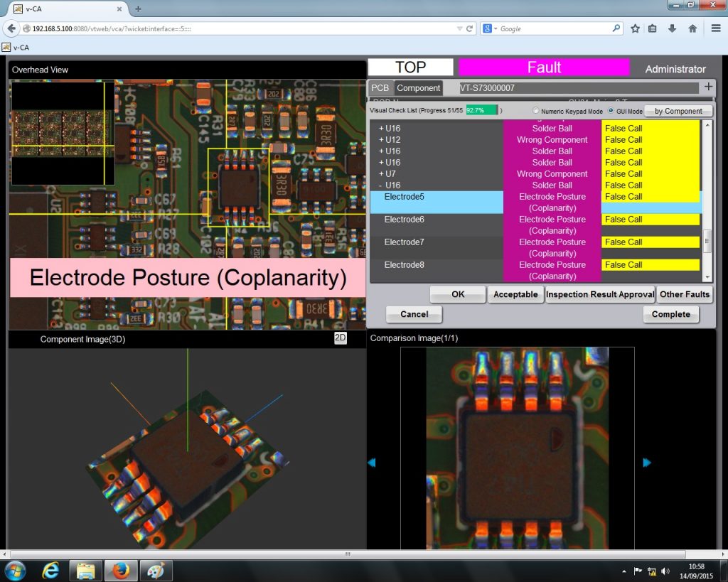Image resolution: width=728 pixels, height=582 pixels.
Task: Select Numeric Keypad Mode radio button
Action: (x=537, y=112)
